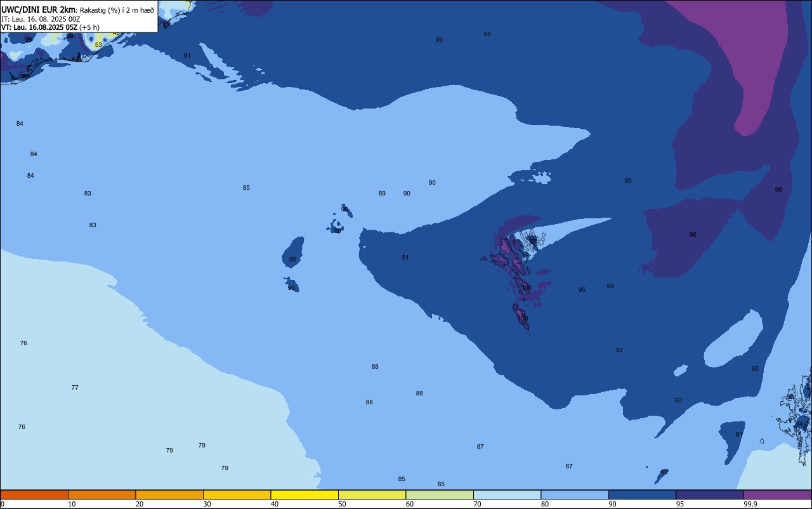Click the 95–99.9 indigo legend swatch

[710, 494]
